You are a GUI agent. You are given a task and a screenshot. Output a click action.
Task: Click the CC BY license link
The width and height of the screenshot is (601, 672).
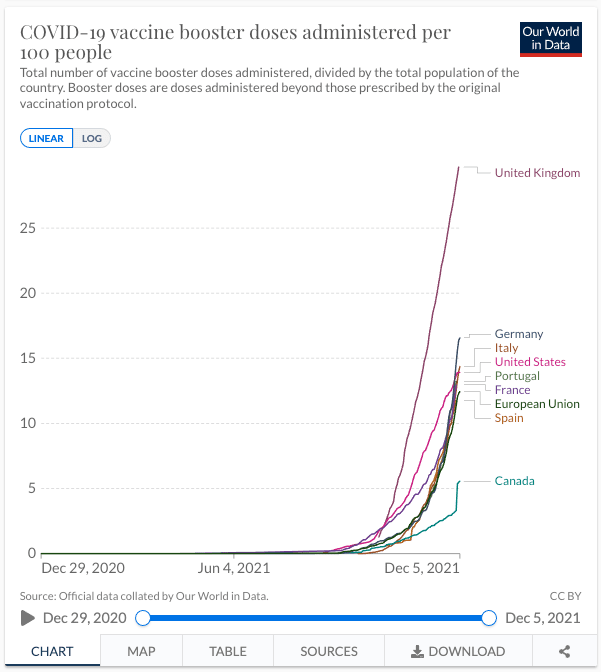point(565,596)
